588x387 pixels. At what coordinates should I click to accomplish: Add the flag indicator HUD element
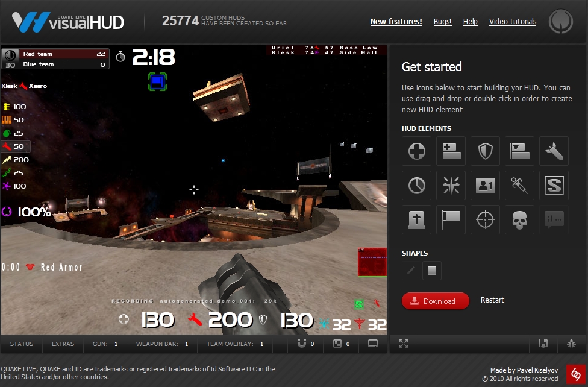click(x=451, y=220)
